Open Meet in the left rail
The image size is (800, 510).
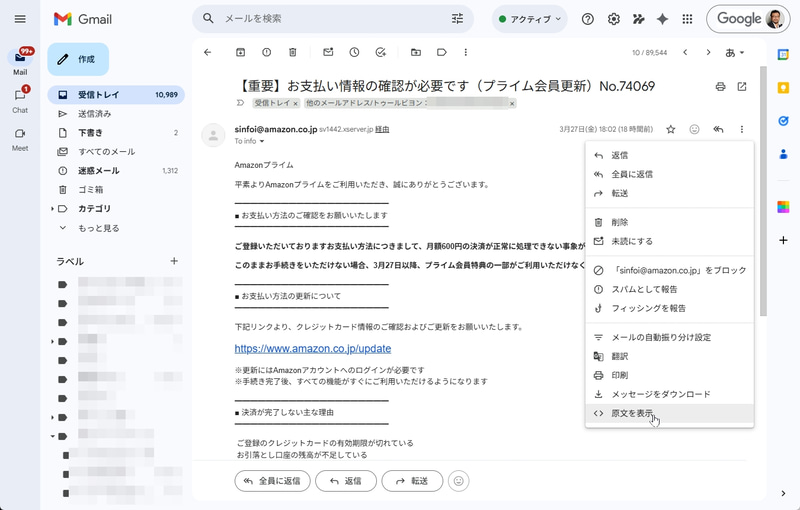coord(20,138)
